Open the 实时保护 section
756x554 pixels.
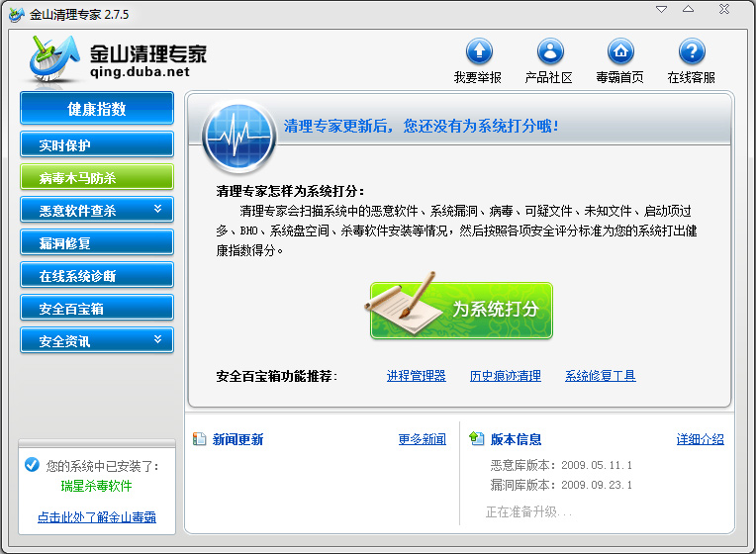pyautogui.click(x=97, y=144)
